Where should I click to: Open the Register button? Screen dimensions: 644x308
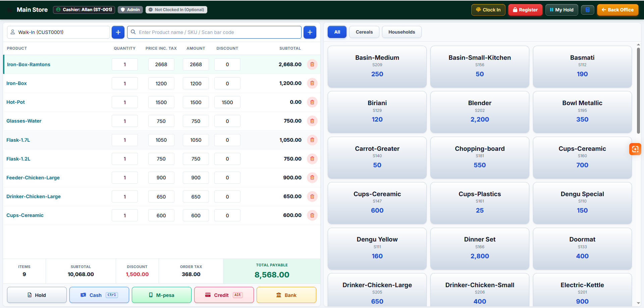(525, 10)
